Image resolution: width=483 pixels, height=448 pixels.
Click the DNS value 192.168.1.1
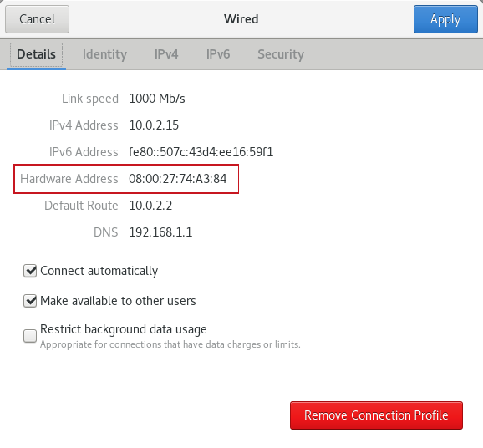pos(160,232)
